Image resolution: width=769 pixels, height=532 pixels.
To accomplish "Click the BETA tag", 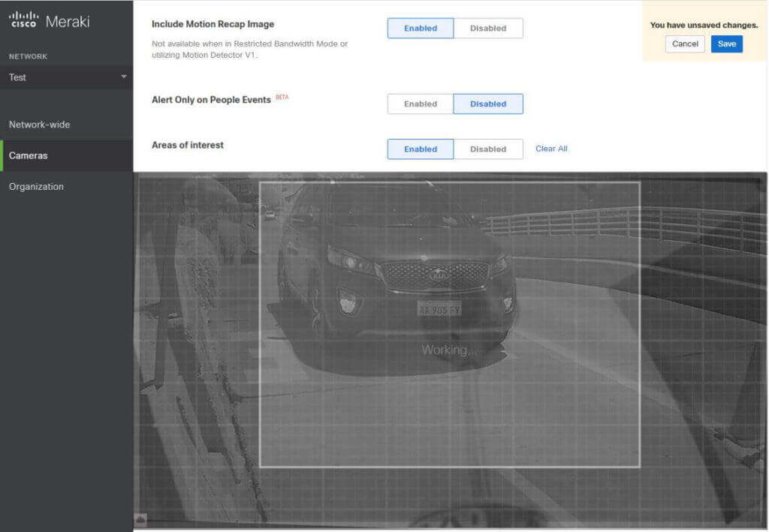I will coord(282,97).
